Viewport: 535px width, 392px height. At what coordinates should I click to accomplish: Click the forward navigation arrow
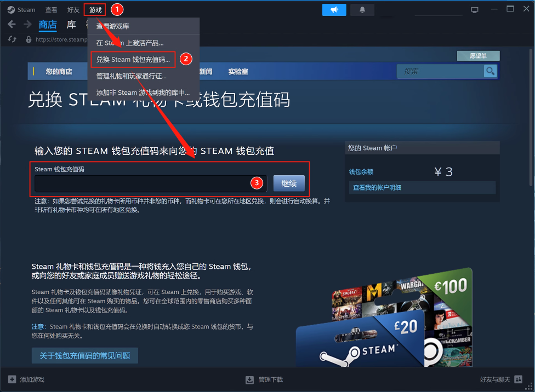click(27, 25)
